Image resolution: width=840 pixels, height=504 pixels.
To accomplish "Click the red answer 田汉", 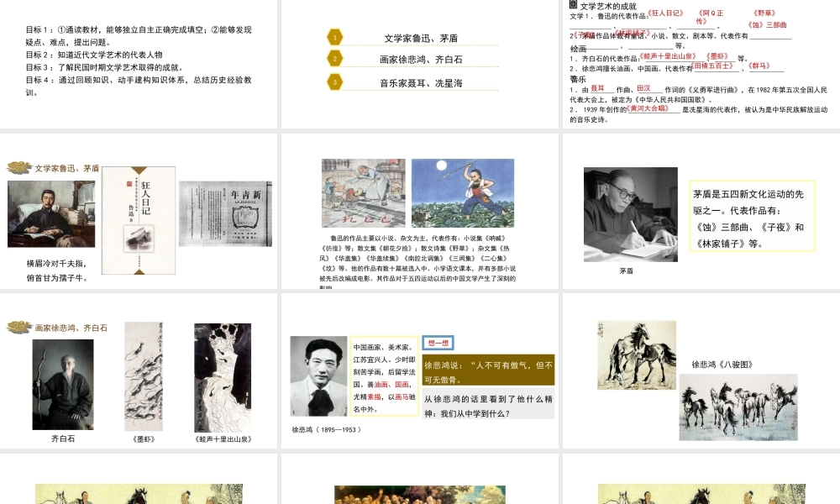I will 643,88.
